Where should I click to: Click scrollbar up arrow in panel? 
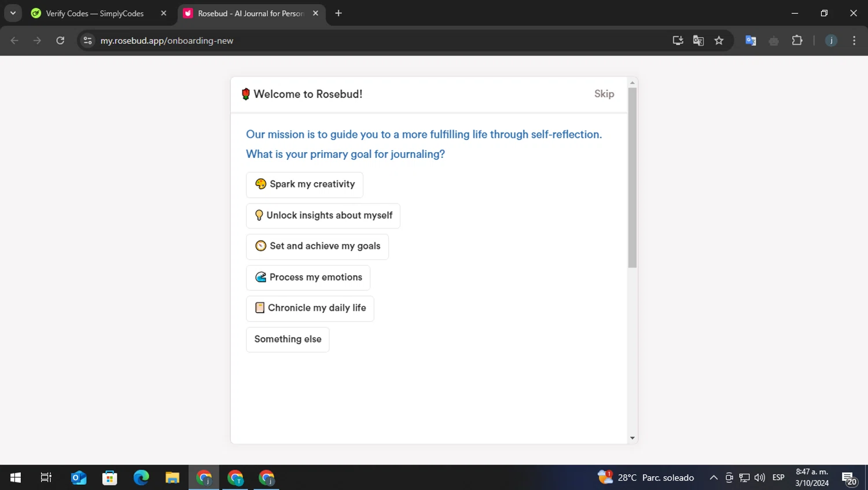pos(632,83)
